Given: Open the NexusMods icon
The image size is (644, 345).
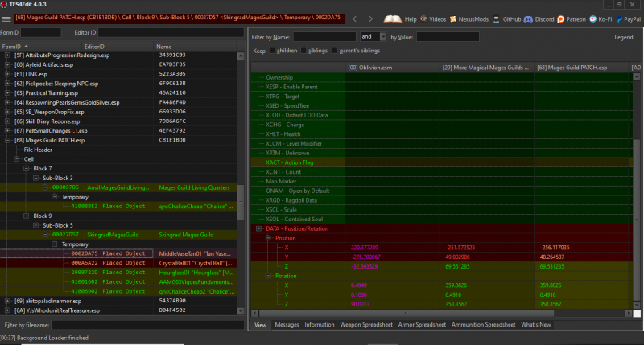Looking at the screenshot, I should click(453, 18).
